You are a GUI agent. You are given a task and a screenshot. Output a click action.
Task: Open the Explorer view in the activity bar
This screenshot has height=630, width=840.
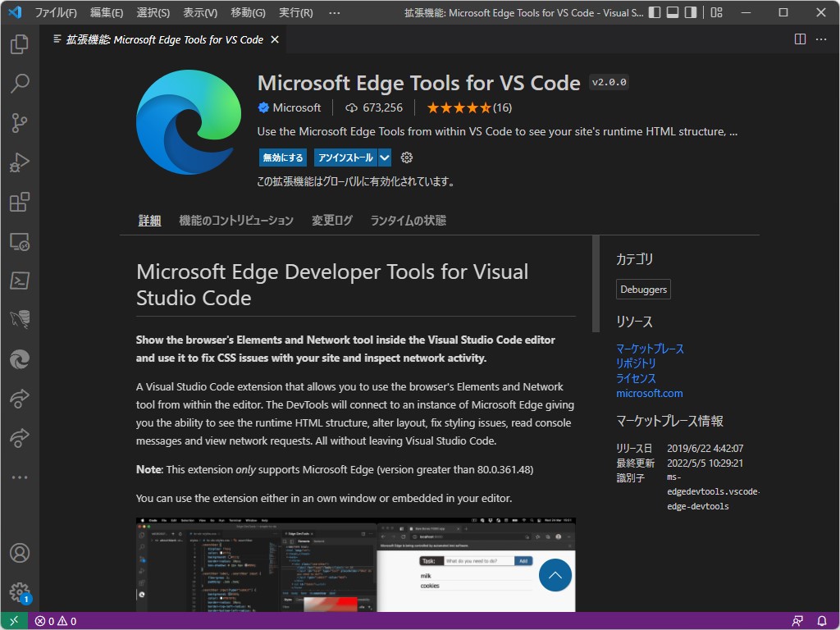pyautogui.click(x=18, y=44)
